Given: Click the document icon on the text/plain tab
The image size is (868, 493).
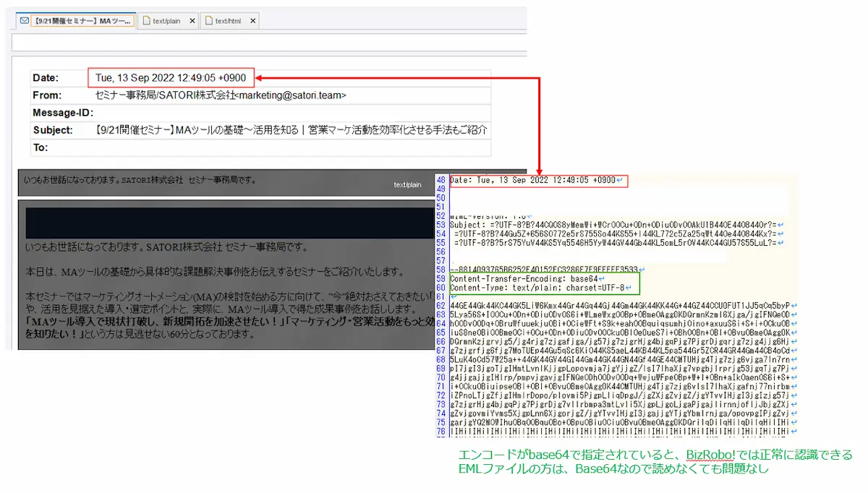Looking at the screenshot, I should [x=147, y=21].
